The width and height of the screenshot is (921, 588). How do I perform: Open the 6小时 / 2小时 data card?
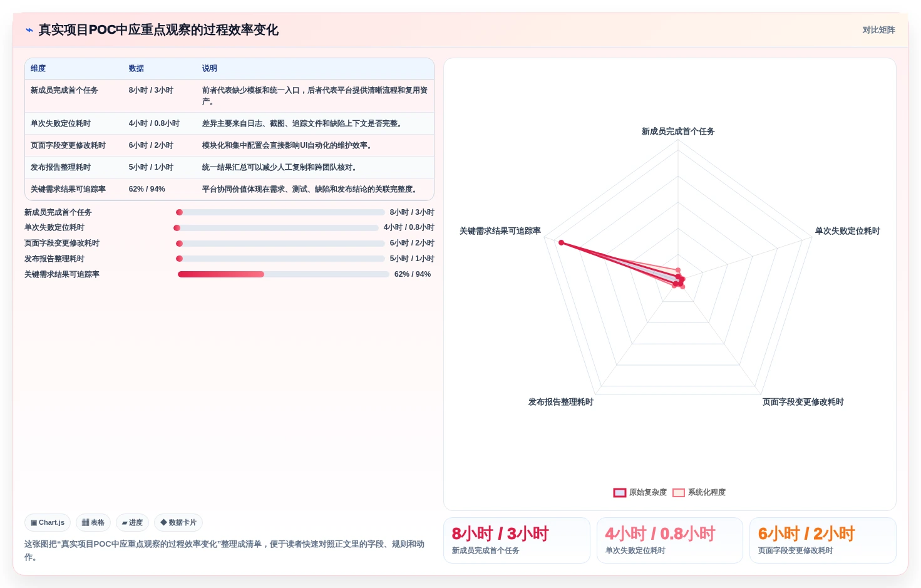point(823,540)
